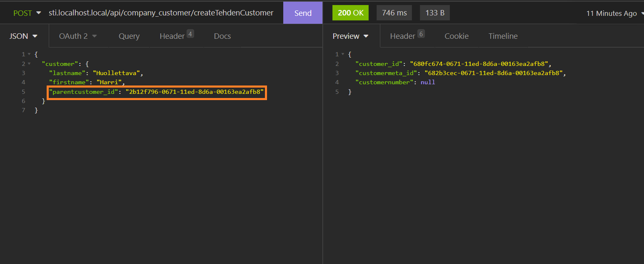Open the Docs tab
Screen dimensions: 644x264
pyautogui.click(x=222, y=36)
